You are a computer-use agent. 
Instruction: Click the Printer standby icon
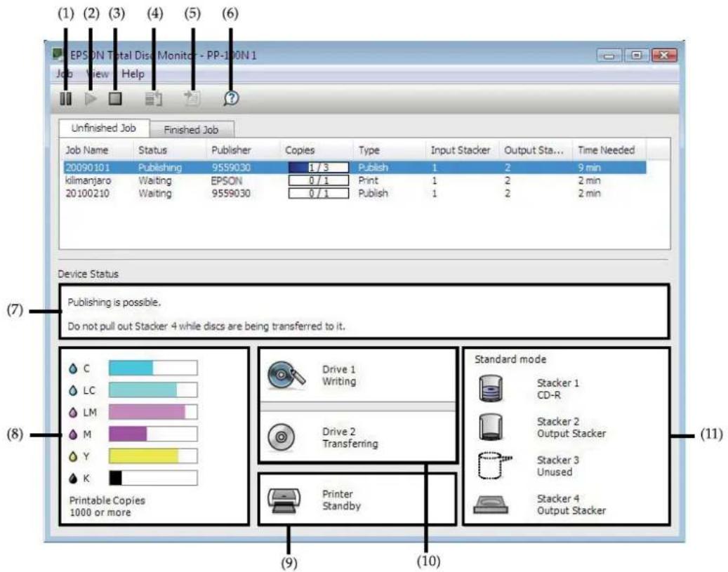(x=284, y=500)
